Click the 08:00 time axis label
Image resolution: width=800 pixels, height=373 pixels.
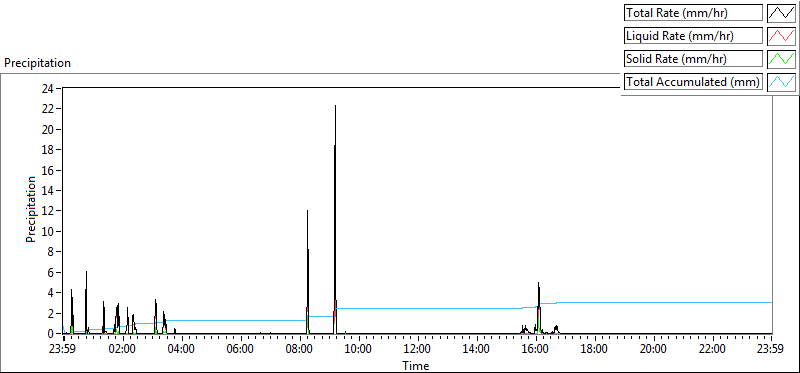click(x=299, y=349)
